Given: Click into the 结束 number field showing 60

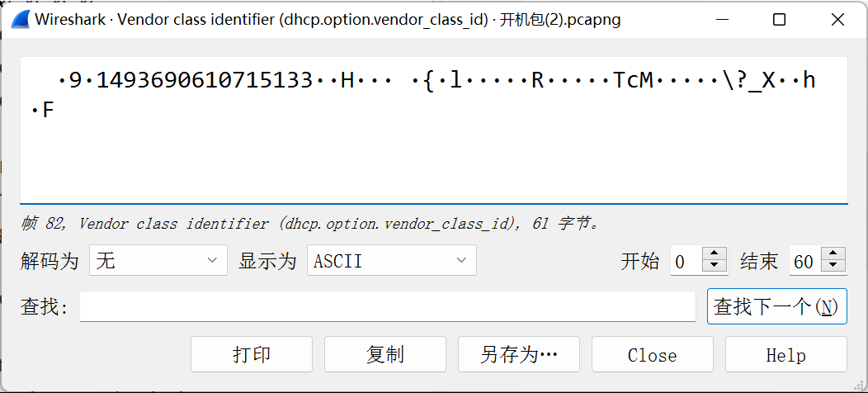Looking at the screenshot, I should click(805, 260).
